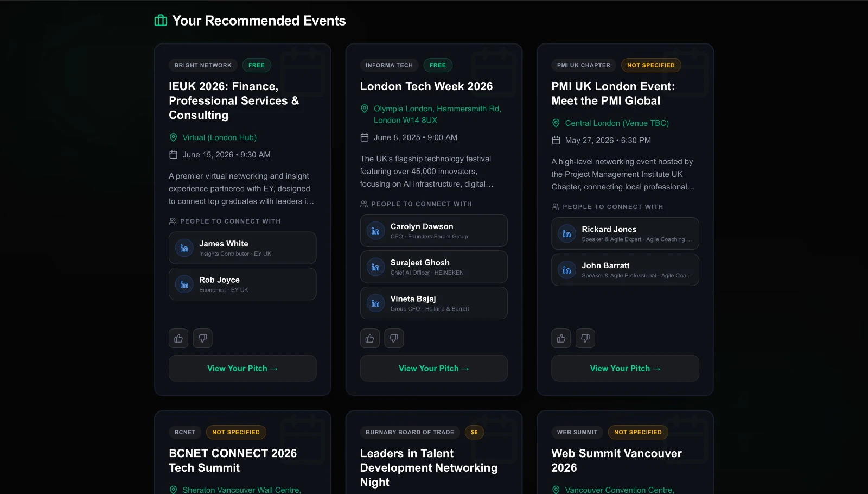Click location pin for Sheraton Vancouver Wall Centre

174,490
